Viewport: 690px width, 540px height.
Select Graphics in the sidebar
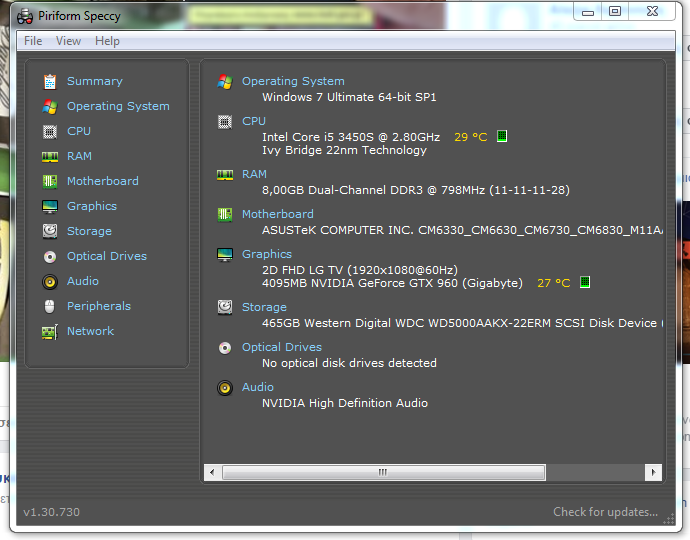tap(92, 206)
